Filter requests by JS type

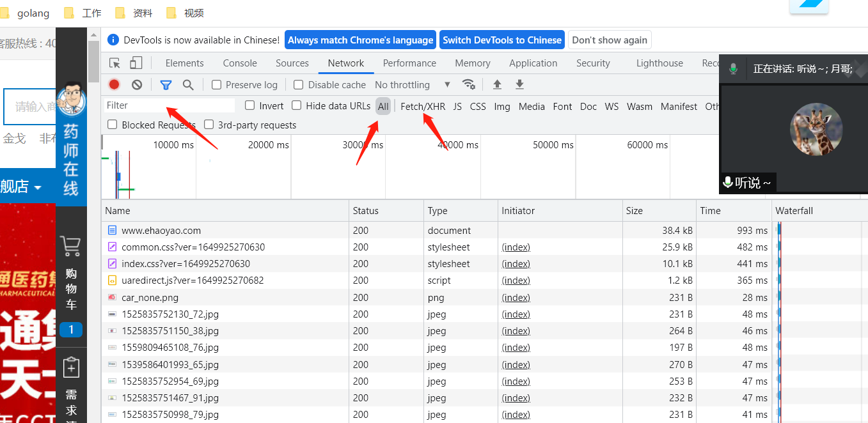(457, 106)
